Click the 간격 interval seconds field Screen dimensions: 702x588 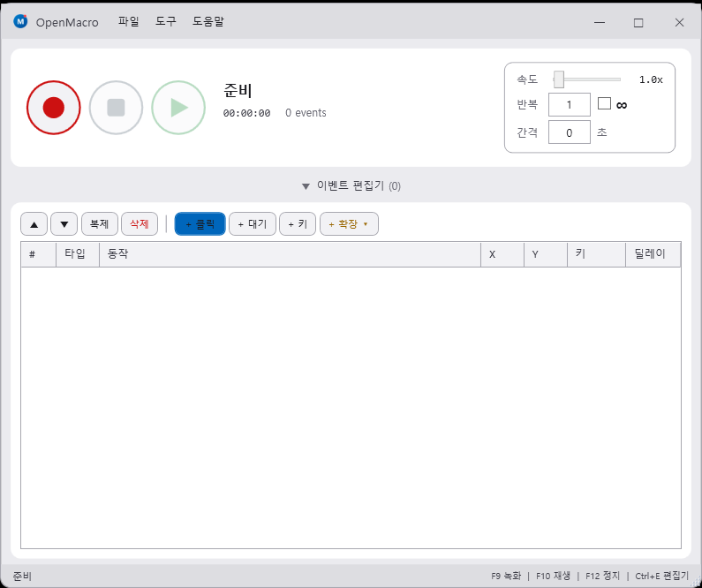click(570, 132)
